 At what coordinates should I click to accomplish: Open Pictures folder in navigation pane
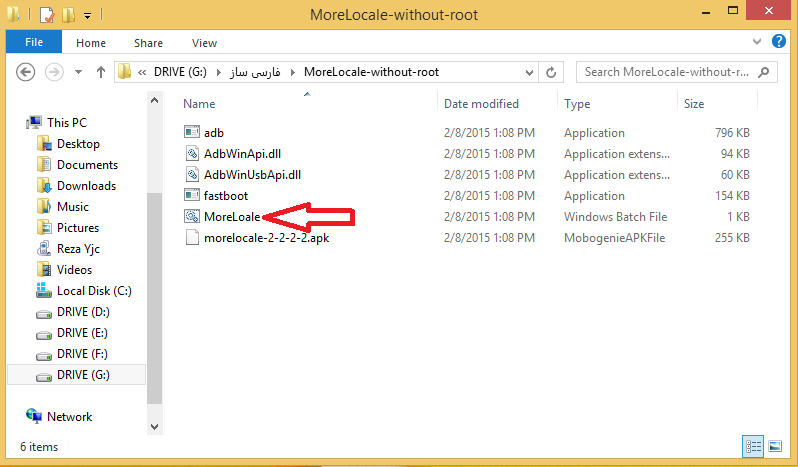point(78,228)
